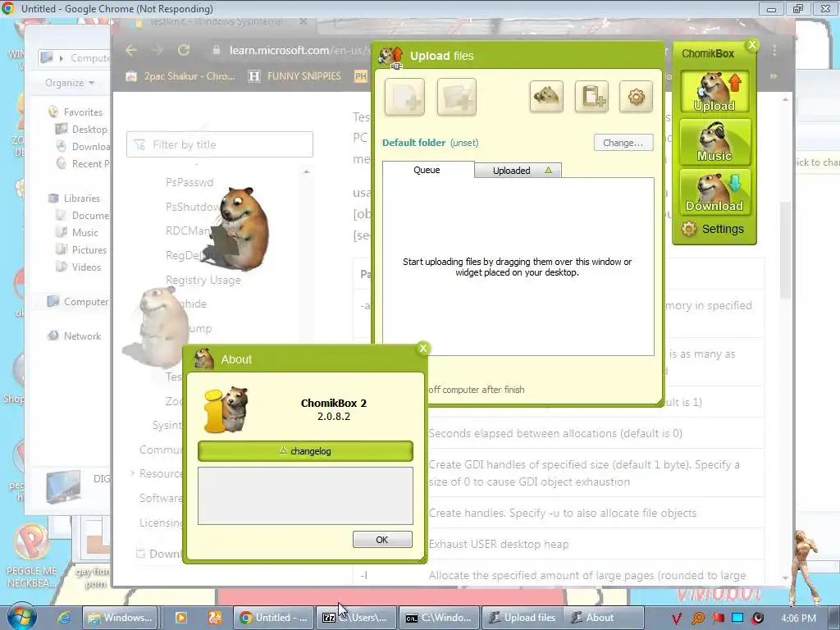Click the add file icon in Upload files
840x630 pixels.
(404, 97)
